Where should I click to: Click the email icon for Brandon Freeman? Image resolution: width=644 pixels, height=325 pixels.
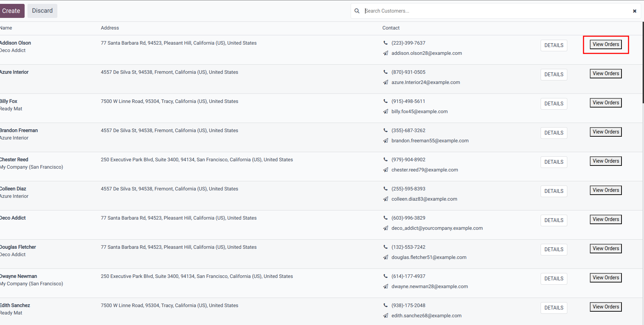click(385, 141)
